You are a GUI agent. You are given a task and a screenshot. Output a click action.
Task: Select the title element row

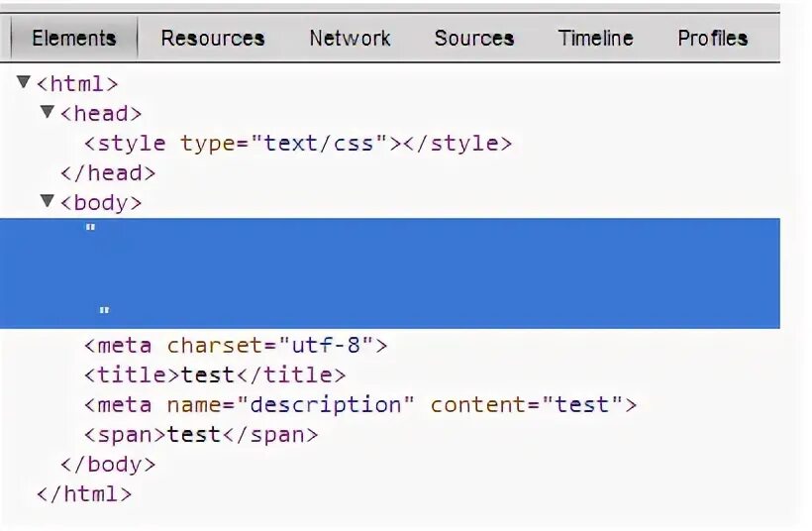pos(215,375)
